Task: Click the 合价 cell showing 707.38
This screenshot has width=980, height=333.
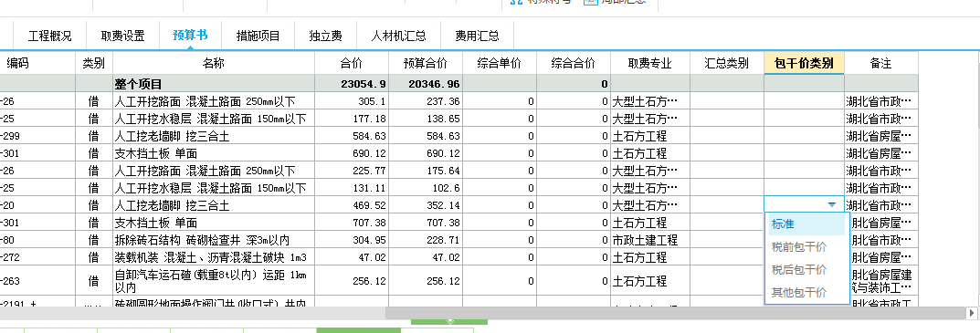Action: click(x=352, y=223)
